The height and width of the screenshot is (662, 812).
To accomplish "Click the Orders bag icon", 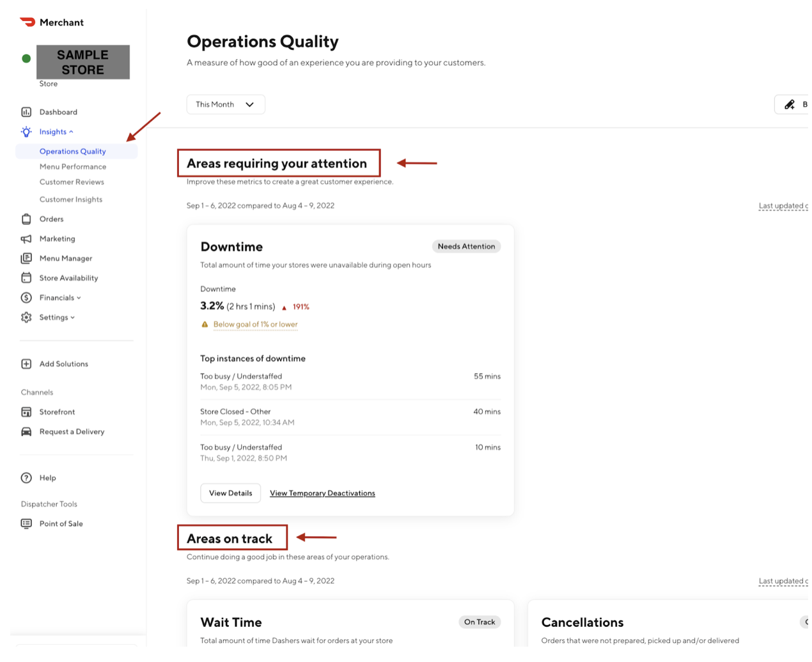I will 26,219.
